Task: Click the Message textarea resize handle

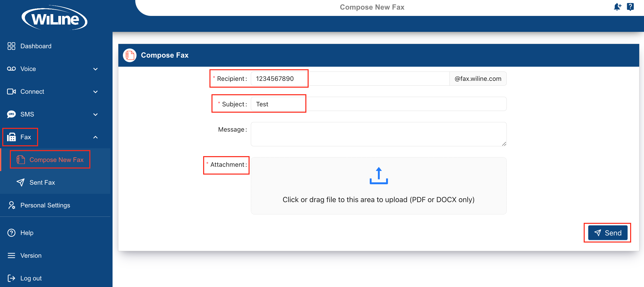Action: click(x=504, y=144)
